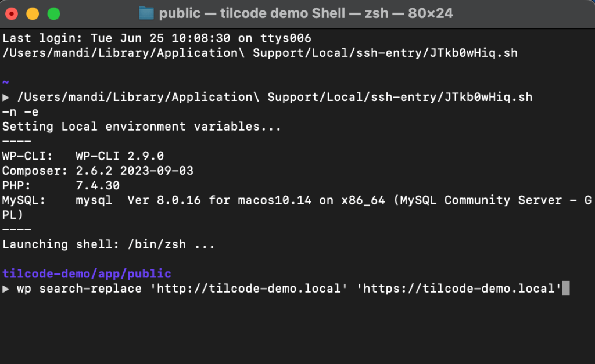Click the prompt arrow before 'wp search-replace'

pyautogui.click(x=6, y=289)
